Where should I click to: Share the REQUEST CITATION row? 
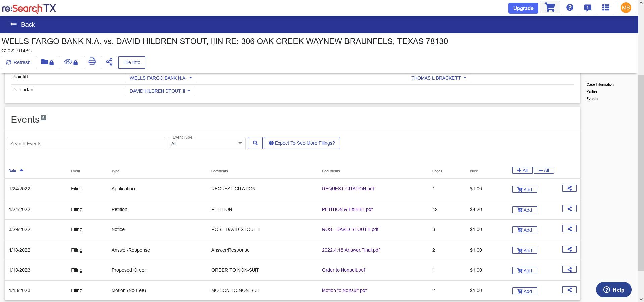coord(570,188)
